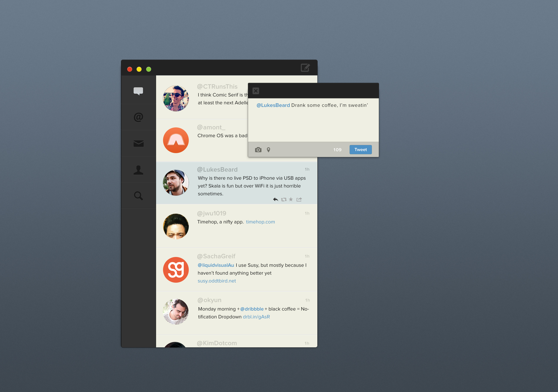This screenshot has height=392, width=558.
Task: Click the @dribbble mention
Action: pyautogui.click(x=252, y=309)
